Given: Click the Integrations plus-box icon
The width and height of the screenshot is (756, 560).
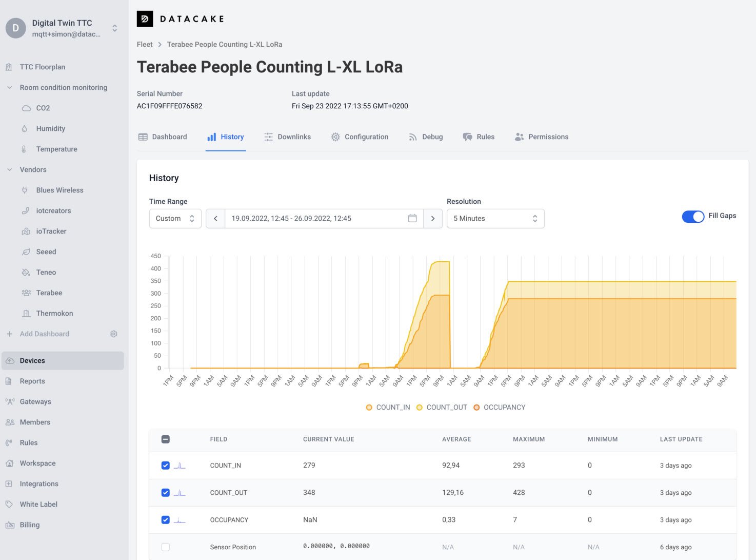Looking at the screenshot, I should pos(9,484).
